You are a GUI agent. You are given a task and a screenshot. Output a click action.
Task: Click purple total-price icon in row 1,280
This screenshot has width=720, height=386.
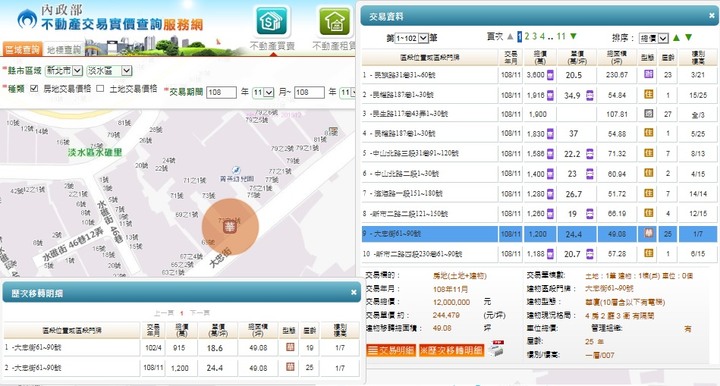tap(550, 194)
